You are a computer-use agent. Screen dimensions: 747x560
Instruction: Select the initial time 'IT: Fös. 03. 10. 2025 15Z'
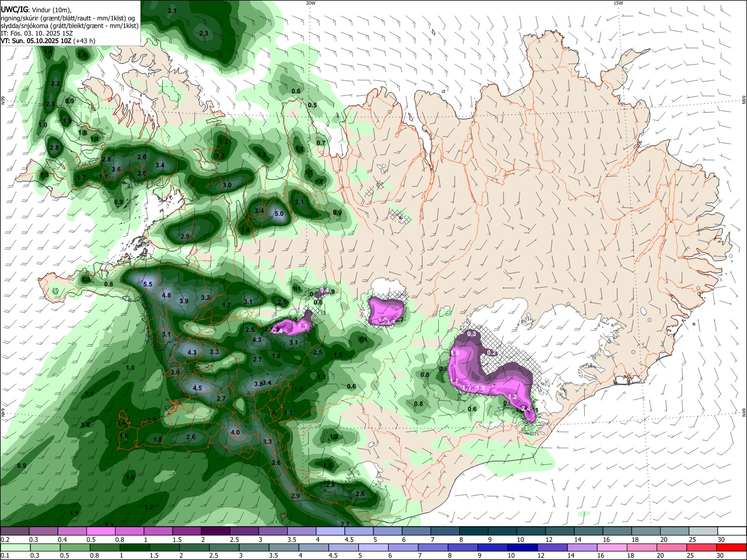[37, 33]
